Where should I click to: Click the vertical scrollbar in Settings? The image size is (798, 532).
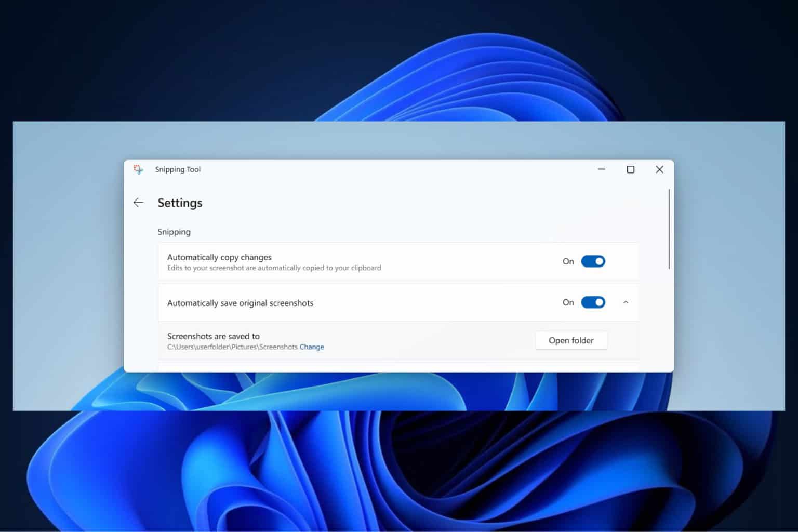tap(669, 229)
